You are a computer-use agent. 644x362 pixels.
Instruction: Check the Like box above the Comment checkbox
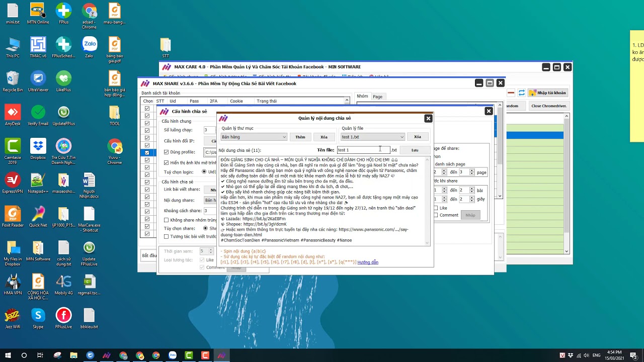436,208
